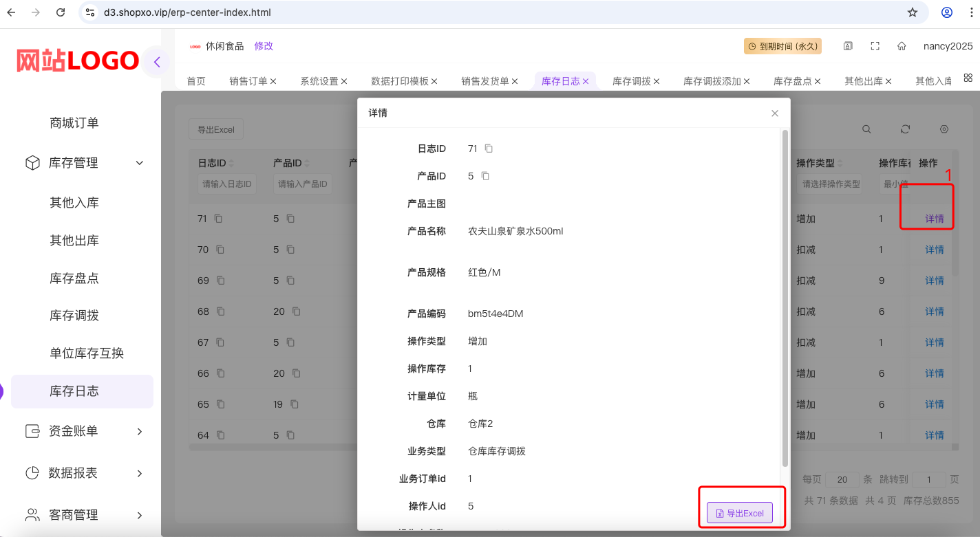This screenshot has height=537, width=980.
Task: Click the home icon near nancy2025
Action: [902, 45]
